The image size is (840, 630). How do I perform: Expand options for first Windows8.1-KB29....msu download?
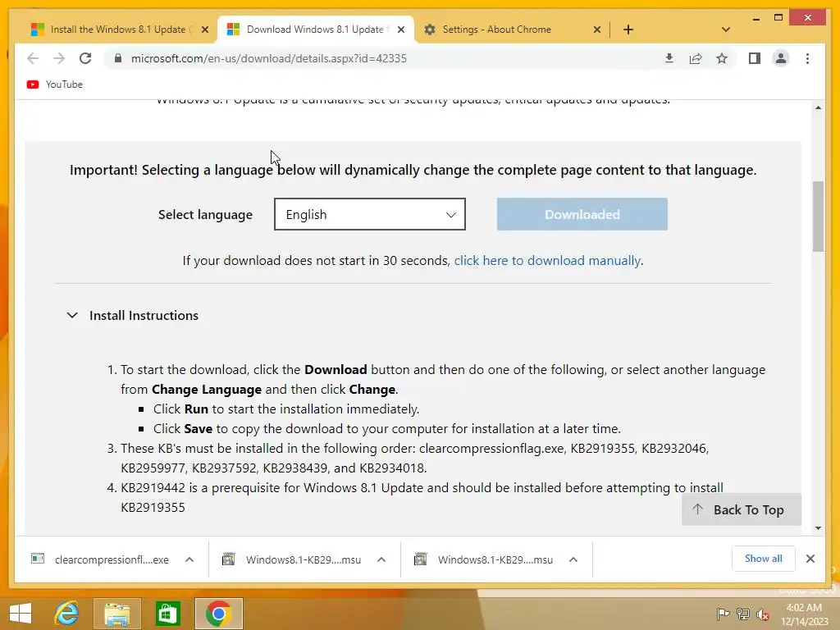pos(381,559)
